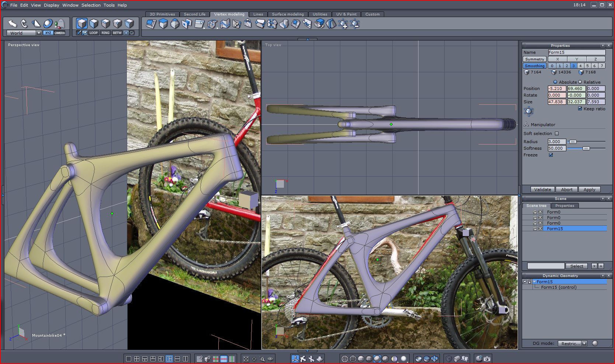Open the DG mode Restric... dropdown

584,343
